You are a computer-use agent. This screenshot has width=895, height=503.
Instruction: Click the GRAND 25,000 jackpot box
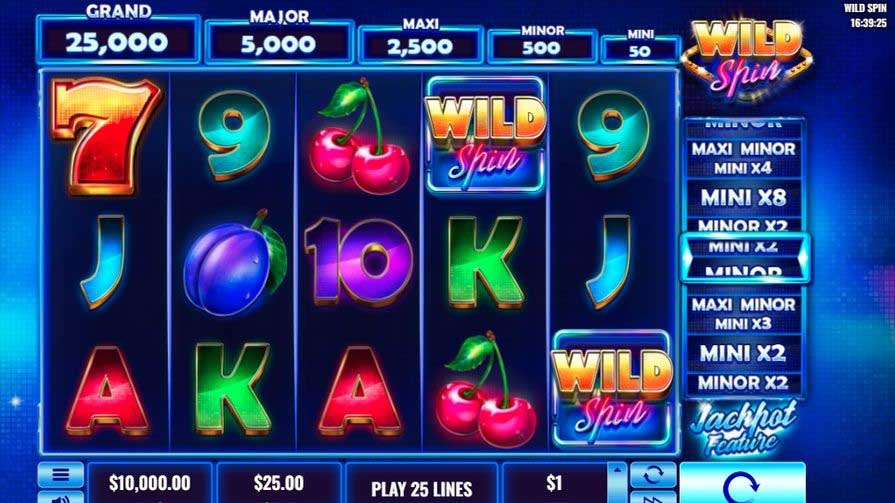coord(118,39)
